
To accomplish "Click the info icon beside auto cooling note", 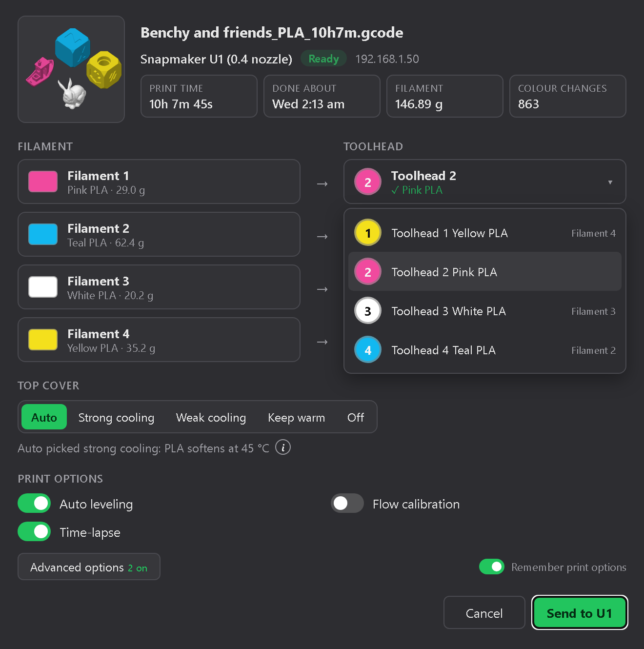I will pos(283,447).
